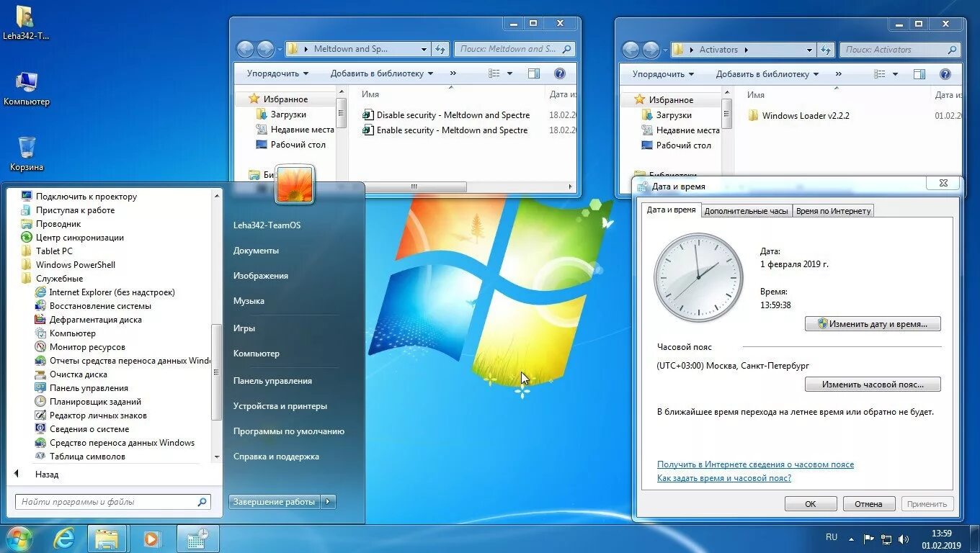Open Упорядочить menu in Meltdown window
Viewport: 980px width, 553px height.
coord(277,73)
